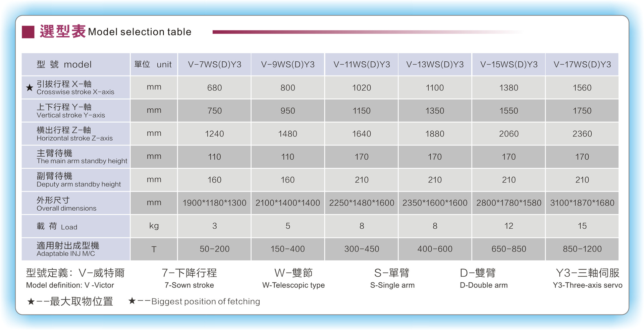Screen dimensions: 644x330
Task: Click the X-axis value 1560
Action: click(x=582, y=88)
